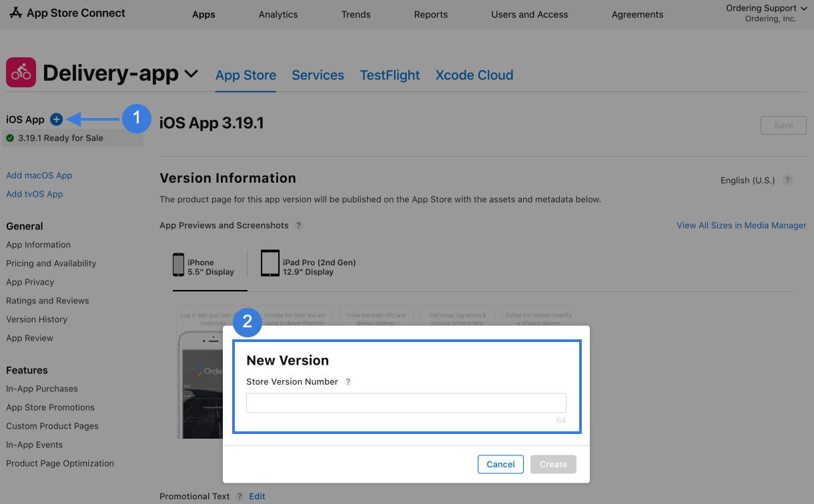Click the 'iOS App 3.19.1' heading
This screenshot has height=504, width=814.
point(212,123)
